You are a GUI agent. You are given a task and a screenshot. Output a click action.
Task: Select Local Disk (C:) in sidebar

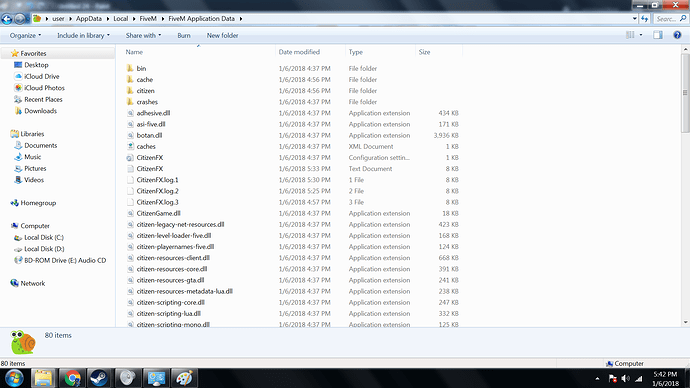tap(44, 238)
